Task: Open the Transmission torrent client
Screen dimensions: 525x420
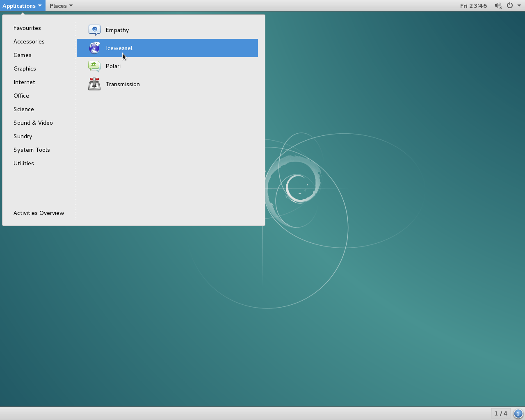Action: [x=123, y=84]
